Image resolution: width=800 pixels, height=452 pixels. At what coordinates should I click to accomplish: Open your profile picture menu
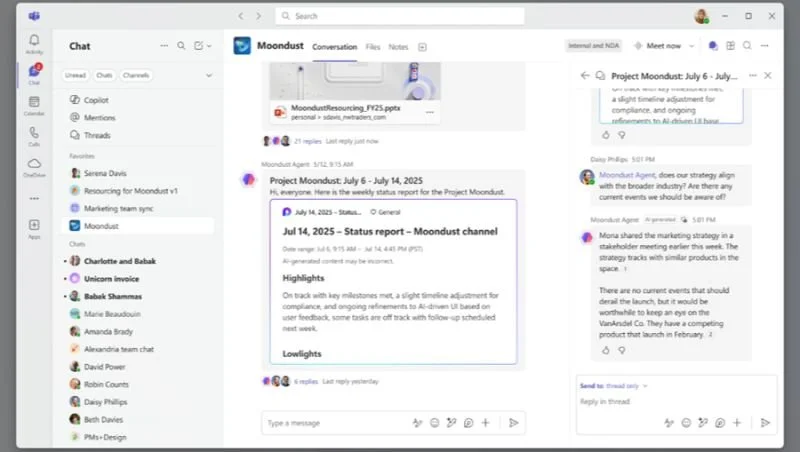(x=702, y=16)
